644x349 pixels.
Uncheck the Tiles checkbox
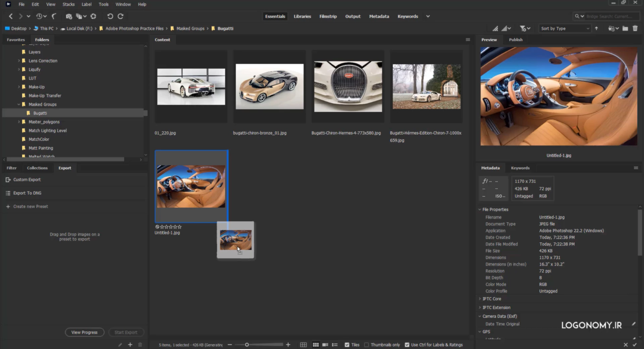[347, 345]
